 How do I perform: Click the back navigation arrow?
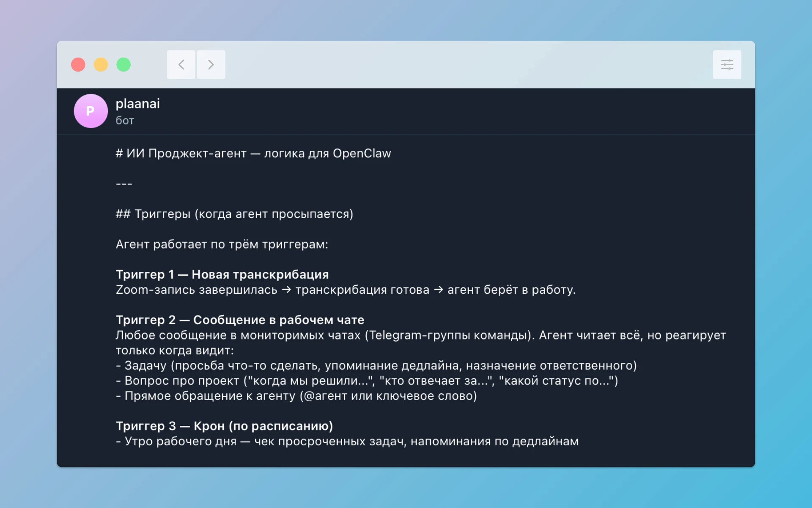[181, 64]
